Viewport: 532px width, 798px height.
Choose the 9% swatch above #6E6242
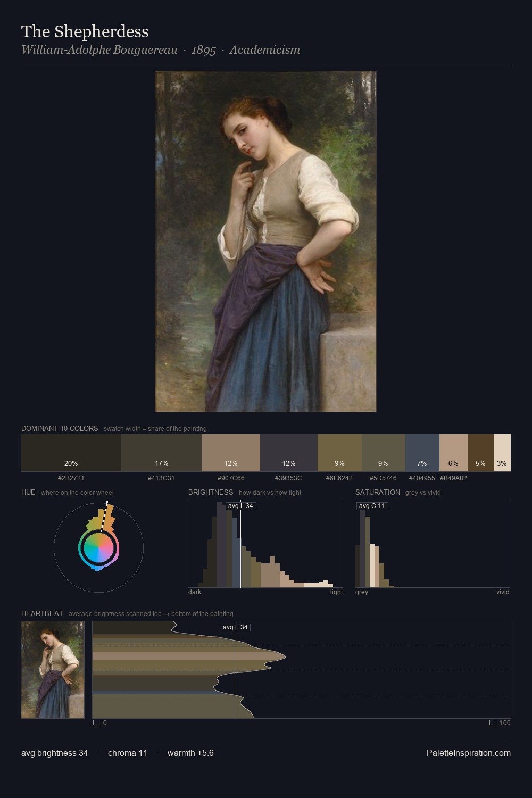click(x=339, y=453)
